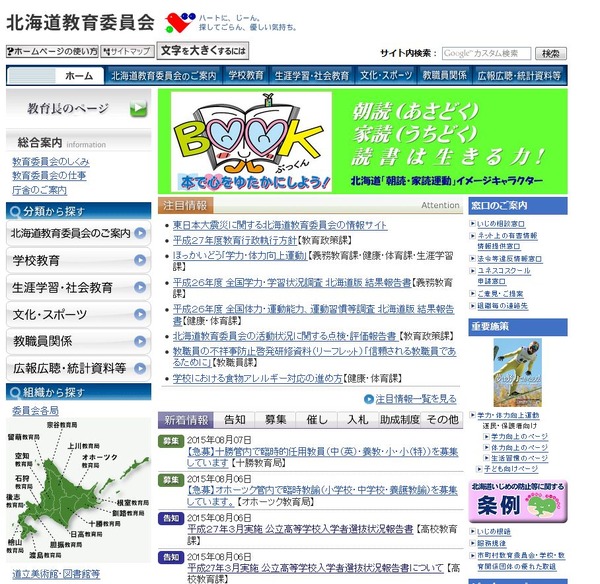Click the BOOK character reading banner
600x584 pixels.
(x=362, y=142)
